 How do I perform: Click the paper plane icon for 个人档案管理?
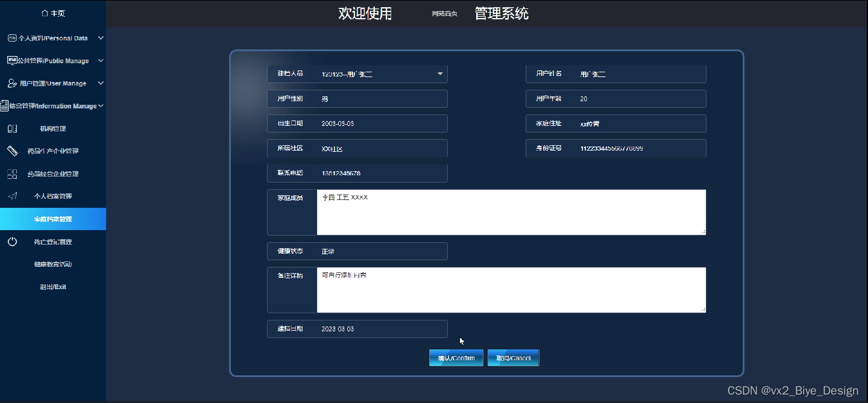[12, 196]
